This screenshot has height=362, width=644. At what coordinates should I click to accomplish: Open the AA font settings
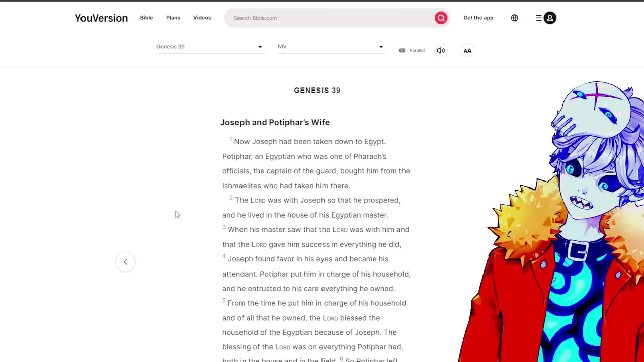(x=467, y=50)
